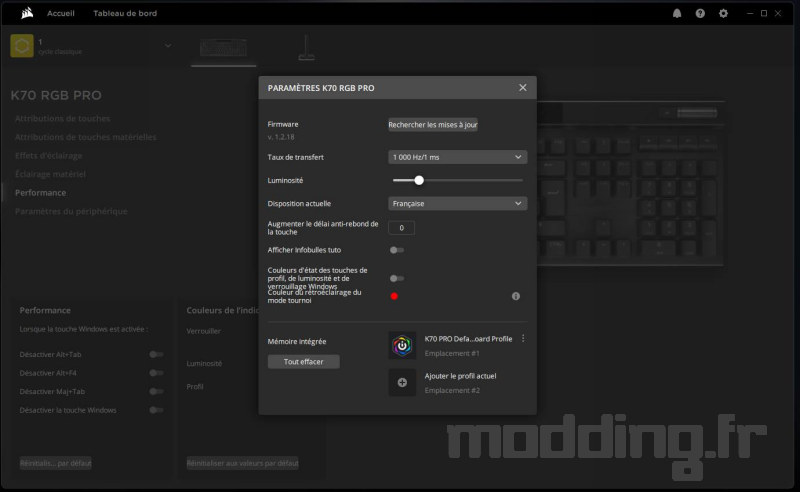Adjust the Luminosité slider handle
Image resolution: width=800 pixels, height=492 pixels.
419,180
